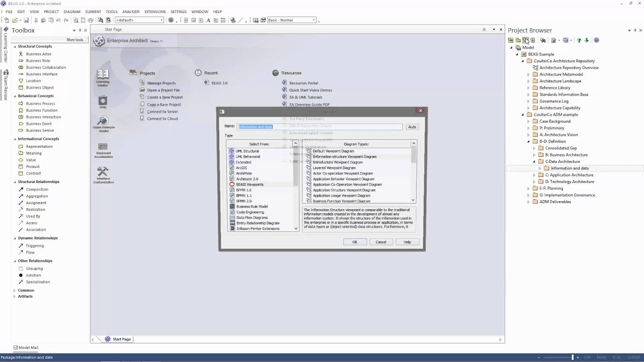The image size is (644, 362).
Task: Collapse the Structural Concepts toolbox group
Action: [x=15, y=46]
